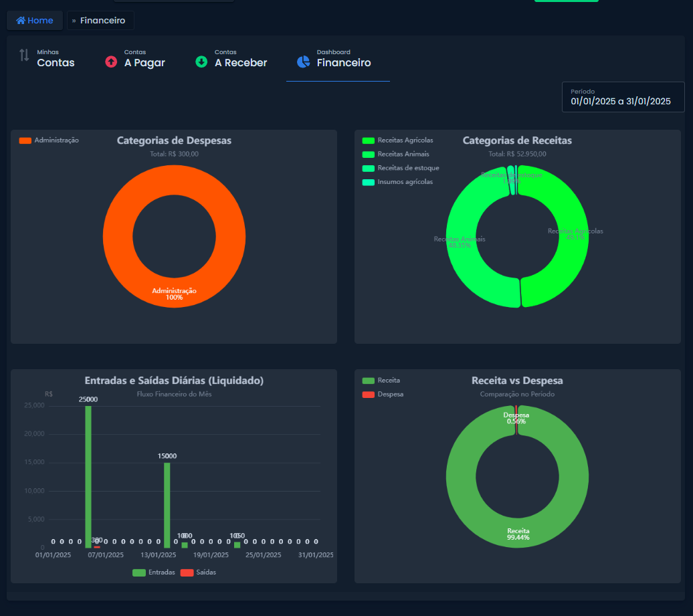Screen dimensions: 693x616
Task: Toggle the Administração legend item
Action: click(x=49, y=140)
